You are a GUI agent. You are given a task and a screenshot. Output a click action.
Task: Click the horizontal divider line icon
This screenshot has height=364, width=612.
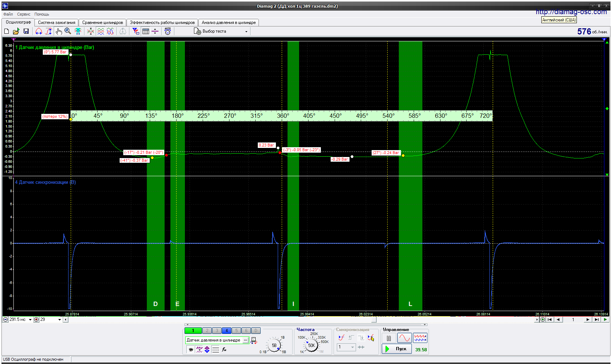coord(155,32)
